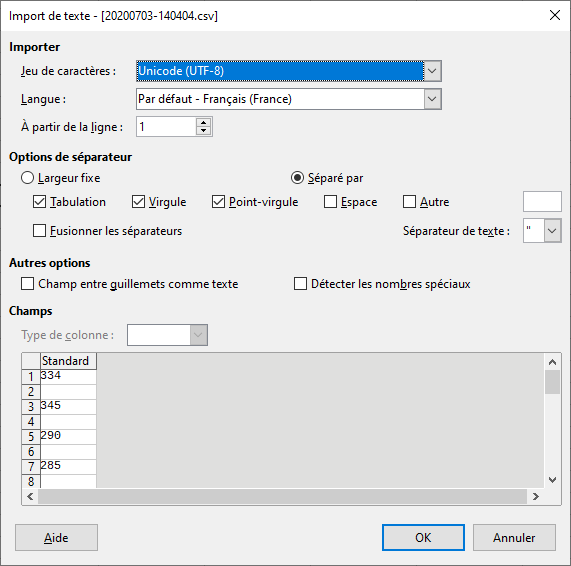Screen dimensions: 571x566
Task: Close the Import de texte dialog
Action: (x=555, y=15)
